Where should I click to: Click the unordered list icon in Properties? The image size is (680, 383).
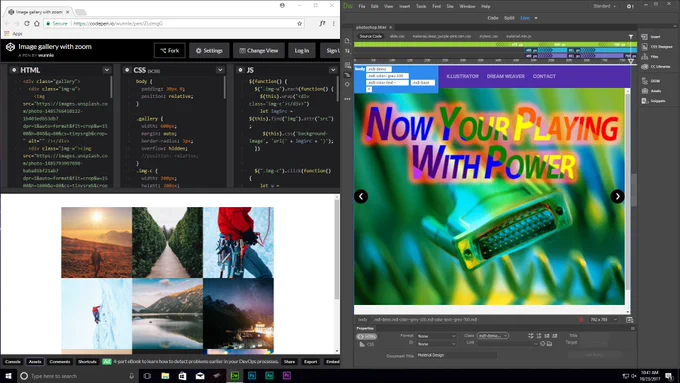point(531,336)
